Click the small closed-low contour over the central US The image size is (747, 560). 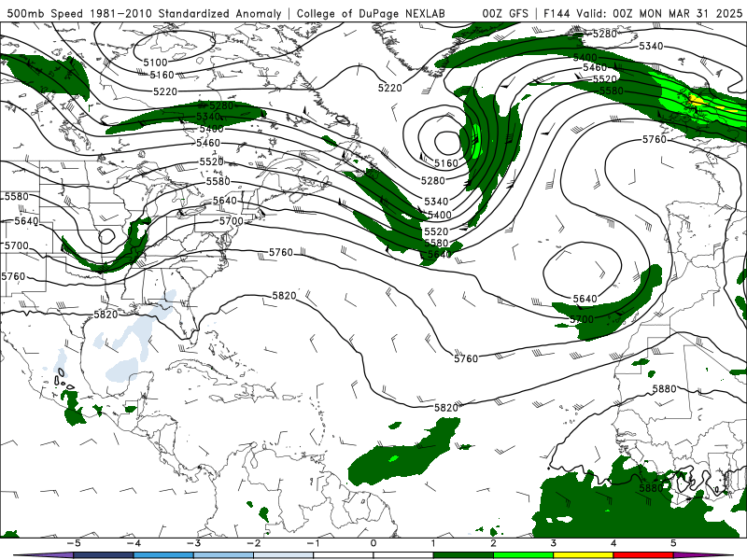pyautogui.click(x=106, y=236)
